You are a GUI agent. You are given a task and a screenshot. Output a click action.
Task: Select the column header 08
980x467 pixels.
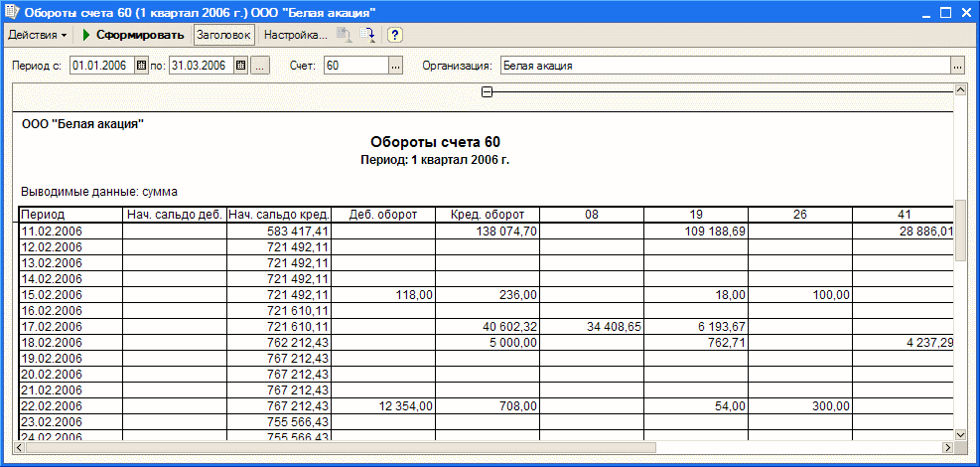[x=592, y=215]
